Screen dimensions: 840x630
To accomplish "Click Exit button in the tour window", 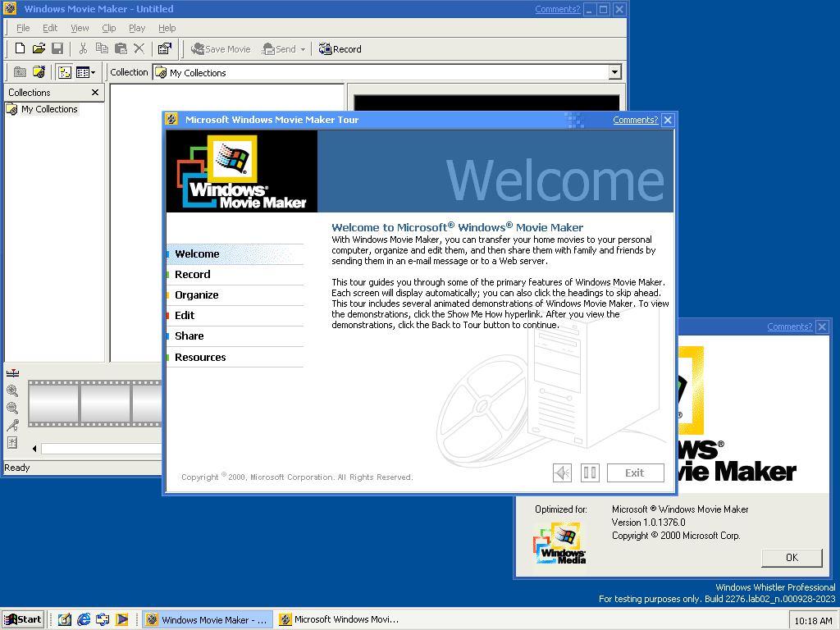I will (x=635, y=472).
